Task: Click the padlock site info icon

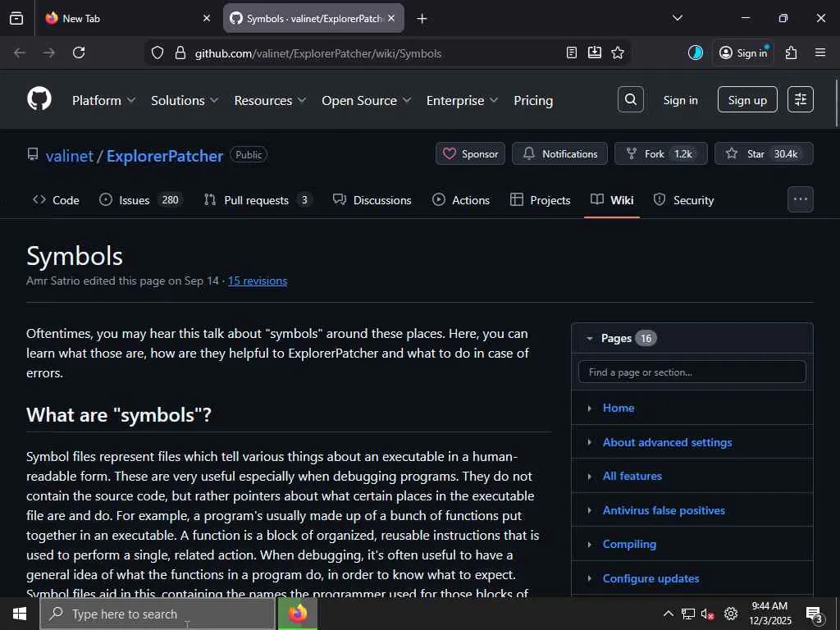Action: pyautogui.click(x=180, y=53)
